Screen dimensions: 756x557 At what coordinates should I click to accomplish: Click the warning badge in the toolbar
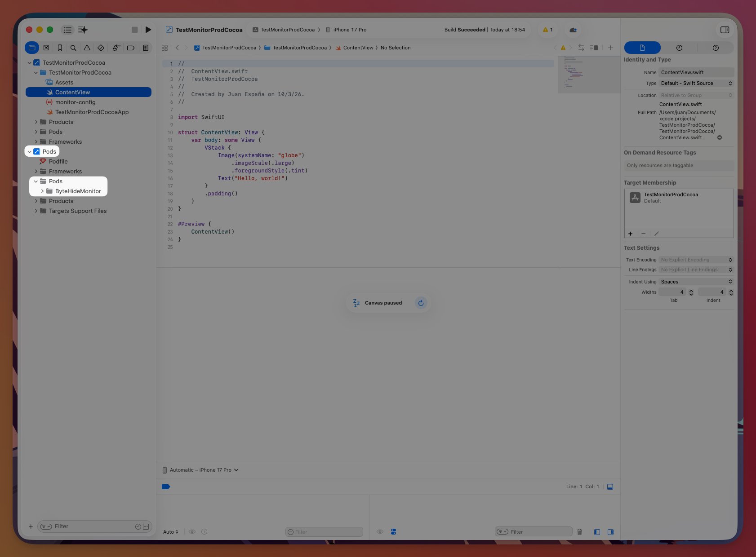(547, 30)
